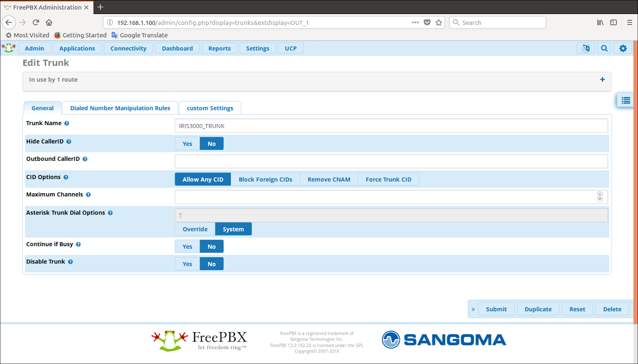638x364 pixels.
Task: Open the Connectivity dropdown menu
Action: (128, 48)
